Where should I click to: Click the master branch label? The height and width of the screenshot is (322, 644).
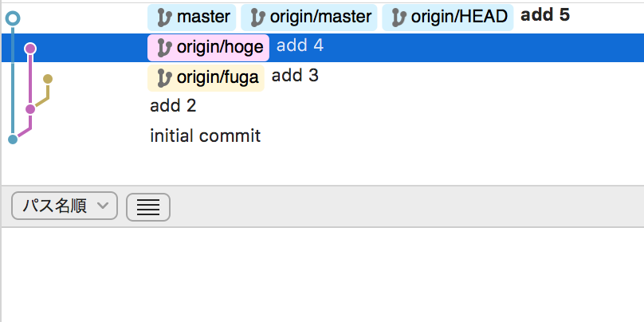click(x=192, y=18)
